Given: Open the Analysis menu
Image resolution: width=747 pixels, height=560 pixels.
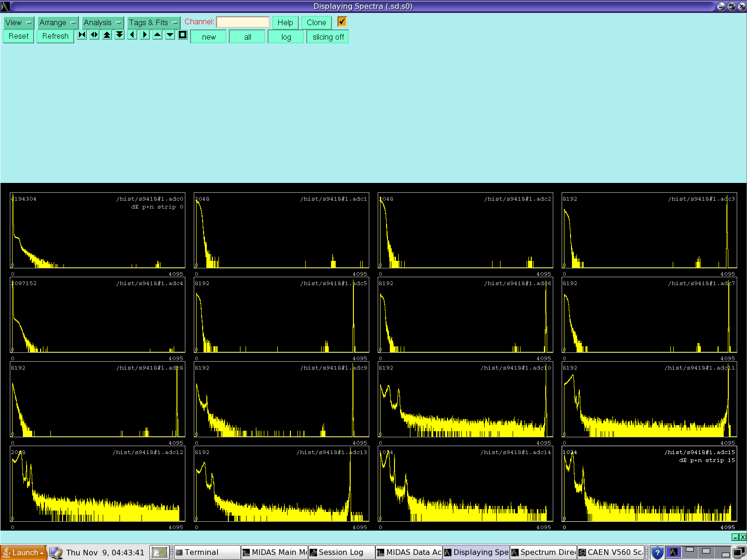Looking at the screenshot, I should (x=102, y=22).
